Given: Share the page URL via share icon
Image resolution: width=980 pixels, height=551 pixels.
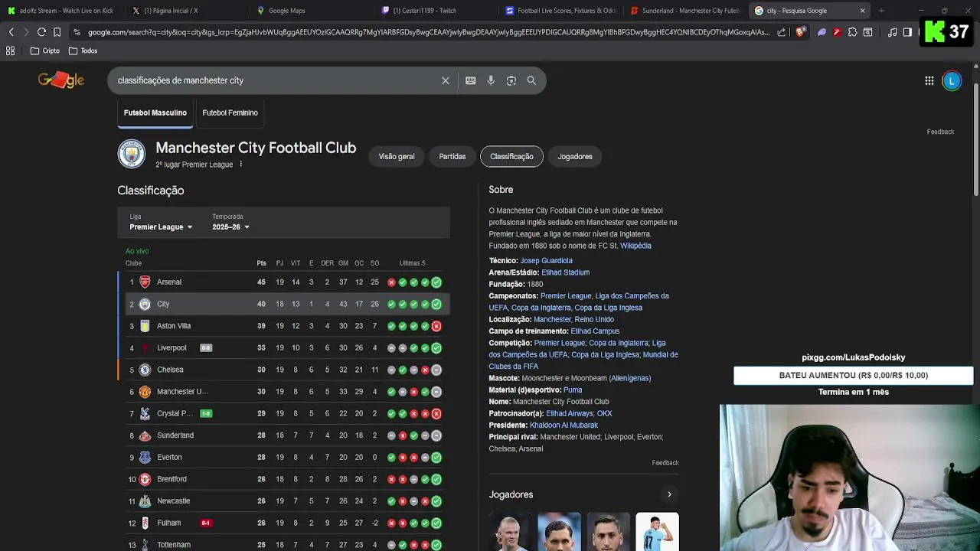Looking at the screenshot, I should (781, 32).
